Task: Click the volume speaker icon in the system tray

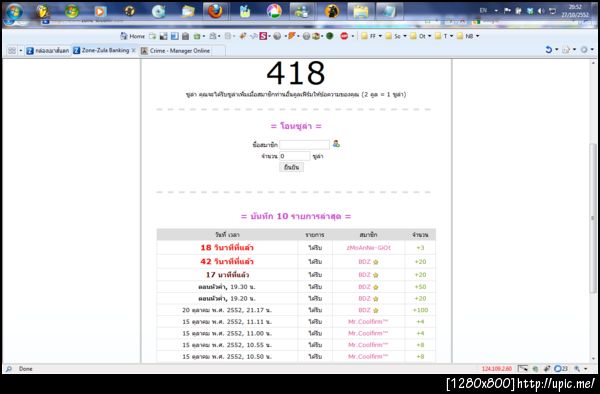Action: (x=541, y=11)
